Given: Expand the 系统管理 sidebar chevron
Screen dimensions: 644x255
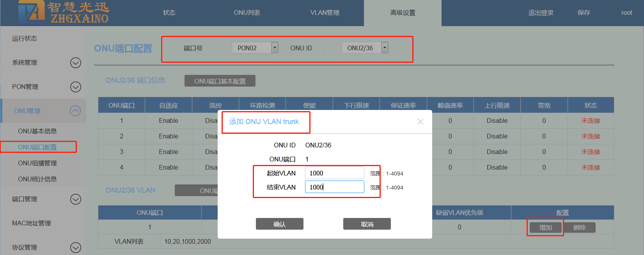Looking at the screenshot, I should click(75, 63).
